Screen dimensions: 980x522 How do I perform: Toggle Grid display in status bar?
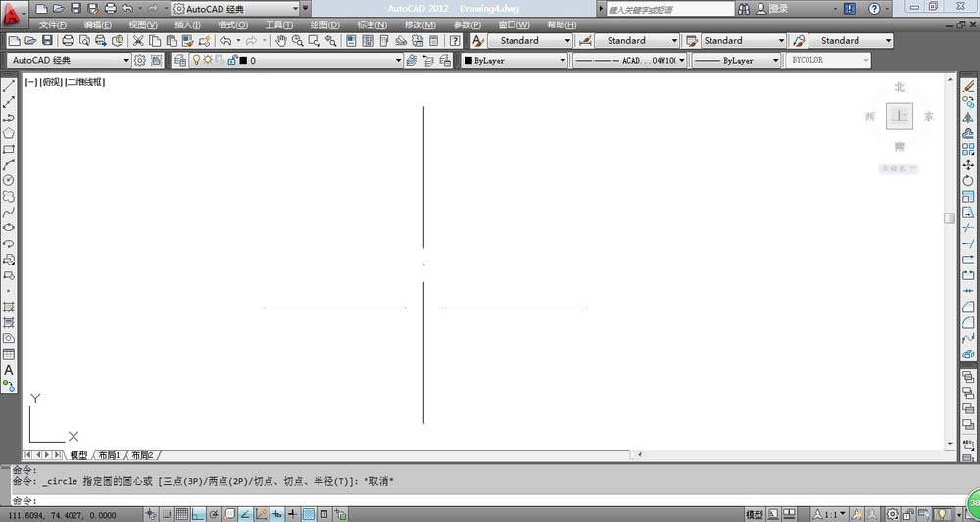click(182, 514)
